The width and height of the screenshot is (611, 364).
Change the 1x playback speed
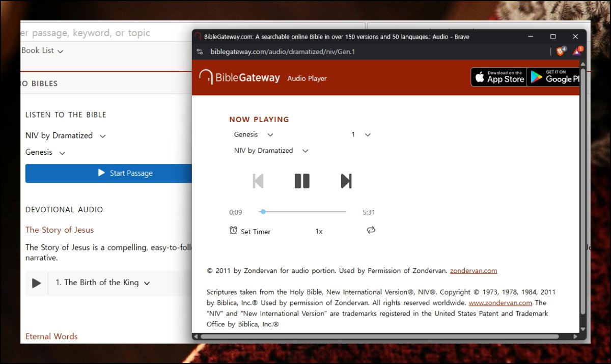click(319, 231)
